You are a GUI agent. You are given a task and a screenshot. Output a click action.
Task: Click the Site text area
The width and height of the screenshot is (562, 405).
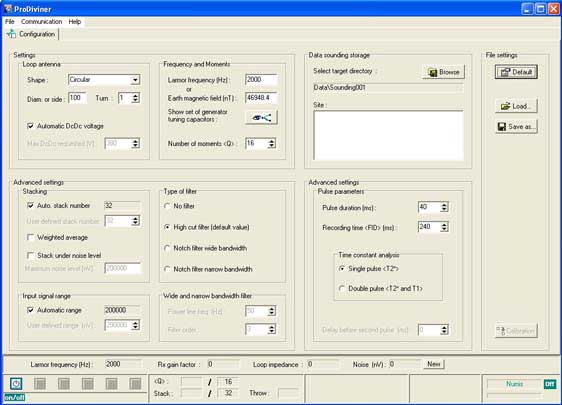click(x=389, y=135)
